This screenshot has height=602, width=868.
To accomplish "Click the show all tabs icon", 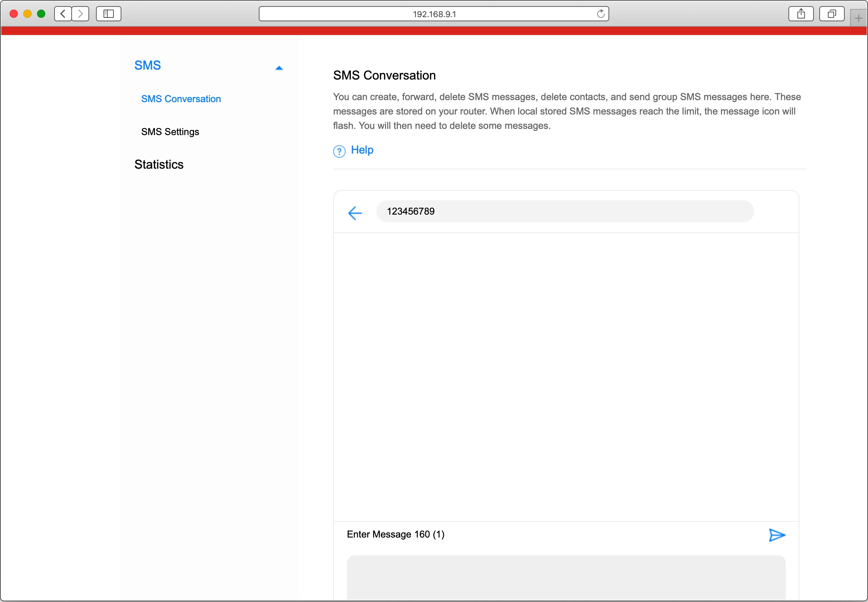I will 831,13.
